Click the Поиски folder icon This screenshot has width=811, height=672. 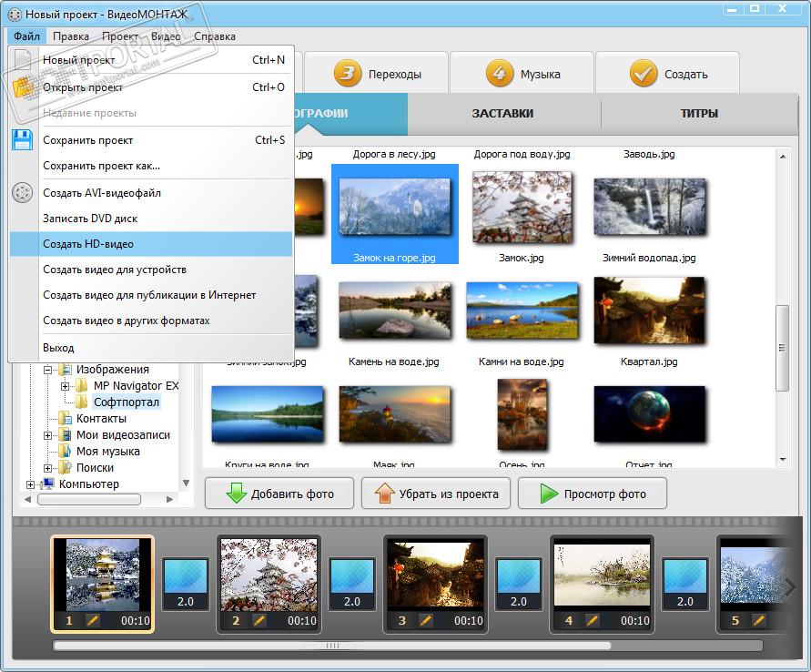(66, 468)
